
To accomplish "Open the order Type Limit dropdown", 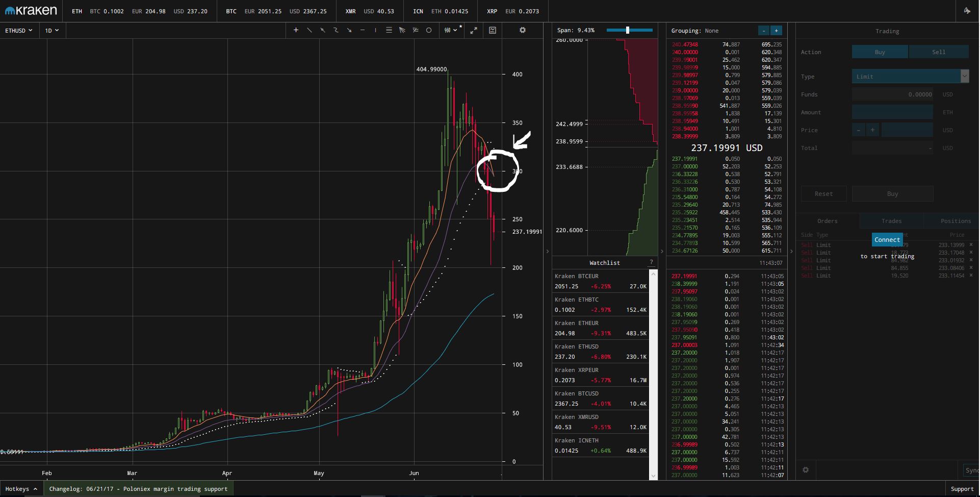I will 910,77.
